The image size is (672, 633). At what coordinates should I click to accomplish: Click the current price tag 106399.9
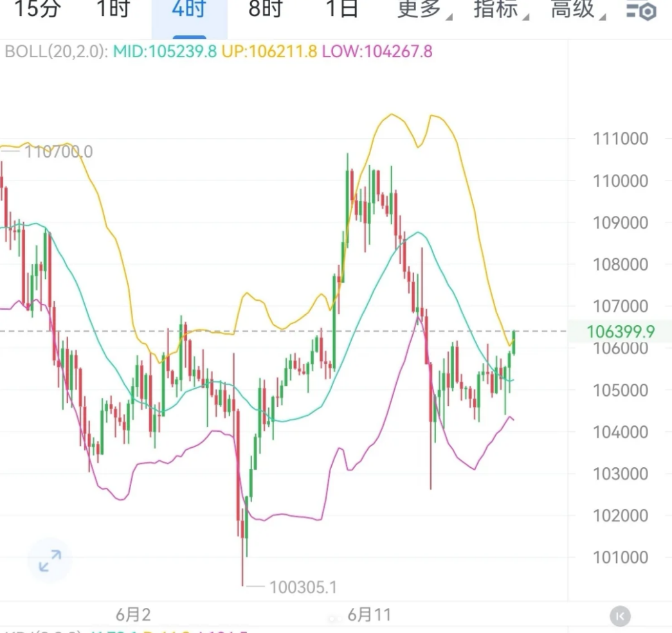[620, 332]
